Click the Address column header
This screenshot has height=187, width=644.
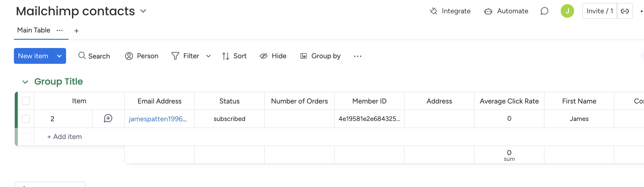(x=439, y=101)
